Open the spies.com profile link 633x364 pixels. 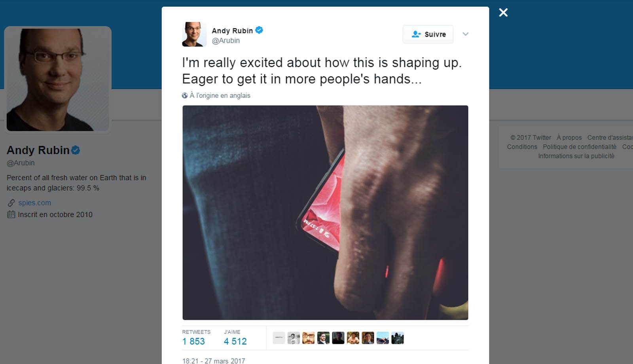coord(35,203)
